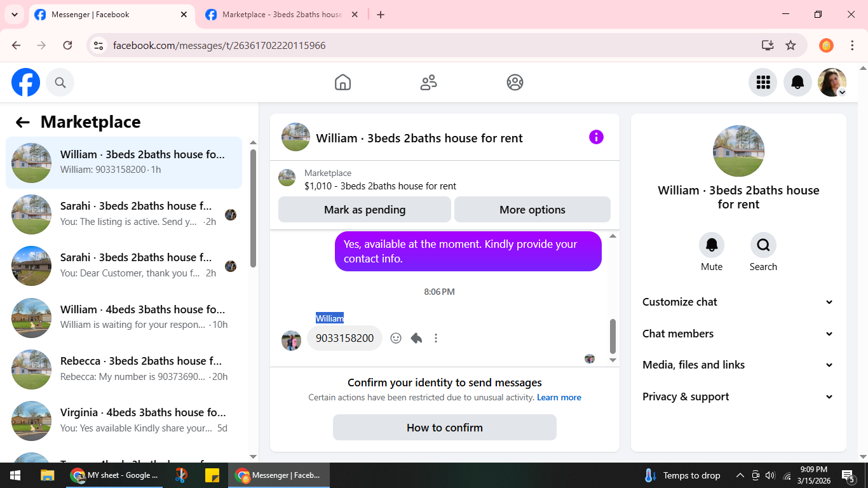Open the taskbar volume icon
Viewport: 868px width, 488px height.
point(770,475)
